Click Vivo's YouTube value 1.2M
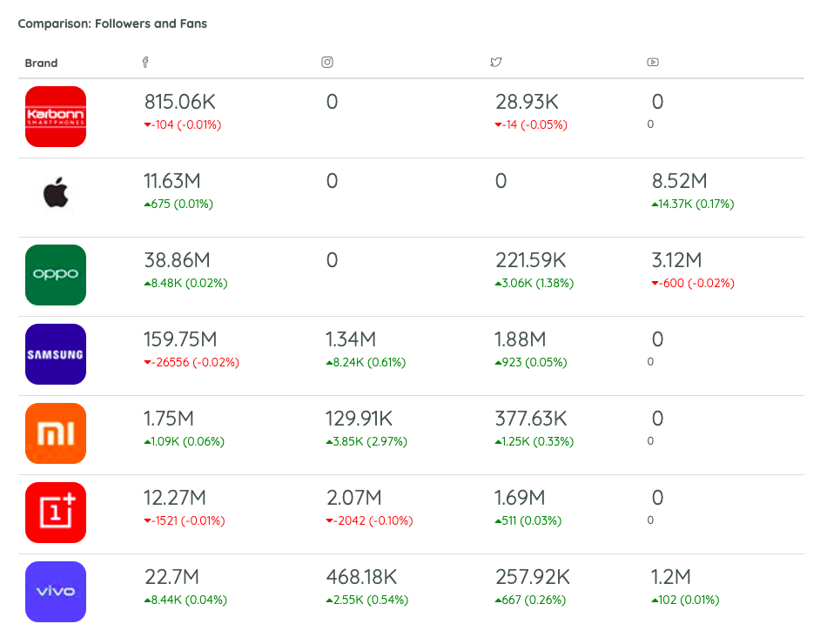Screen dimensions: 820x644 [671, 578]
